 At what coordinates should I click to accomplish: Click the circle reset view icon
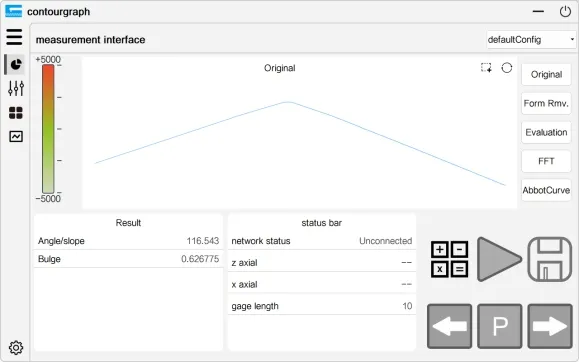coord(507,68)
